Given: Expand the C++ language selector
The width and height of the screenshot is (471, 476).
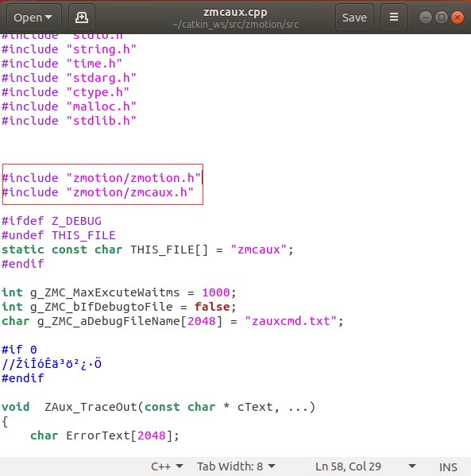Looking at the screenshot, I should coord(168,466).
